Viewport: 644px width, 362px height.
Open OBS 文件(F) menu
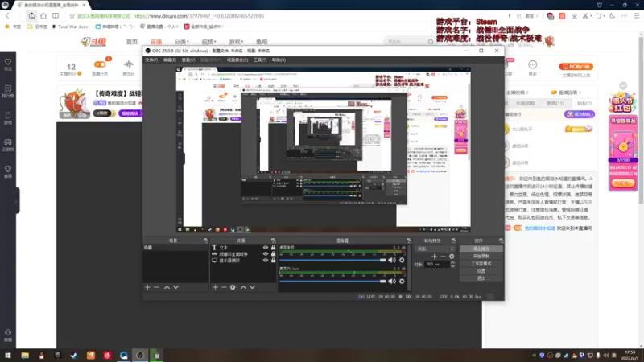tap(151, 60)
